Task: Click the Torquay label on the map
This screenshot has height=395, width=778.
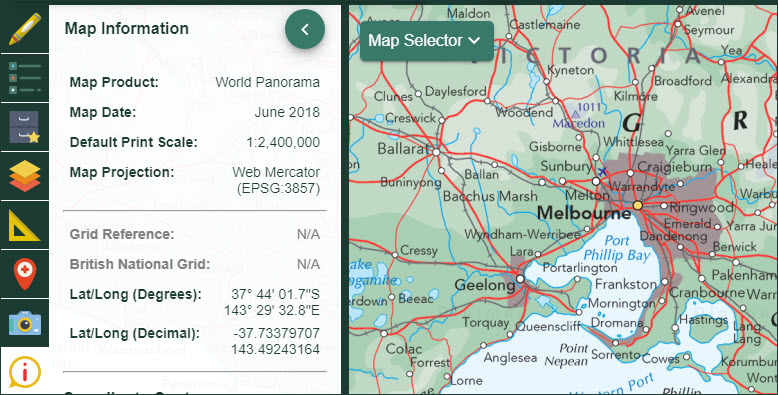Action: (486, 323)
